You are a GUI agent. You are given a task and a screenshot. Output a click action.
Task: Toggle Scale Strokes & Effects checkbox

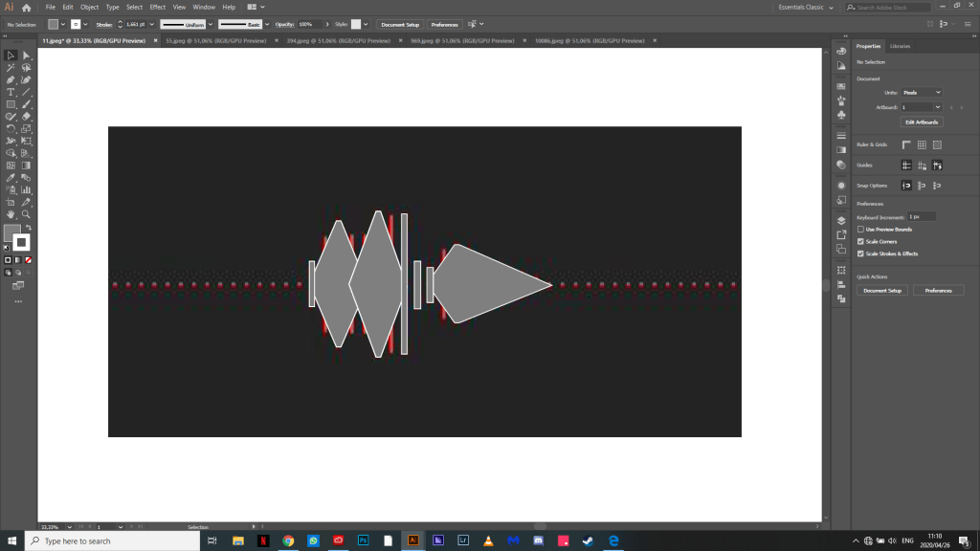pos(861,253)
